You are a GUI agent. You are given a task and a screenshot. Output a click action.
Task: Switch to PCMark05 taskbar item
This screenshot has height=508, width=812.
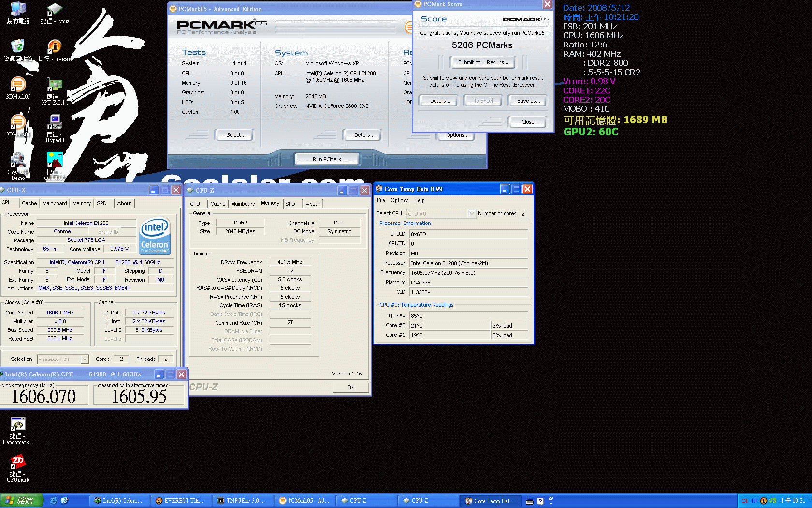tap(304, 501)
